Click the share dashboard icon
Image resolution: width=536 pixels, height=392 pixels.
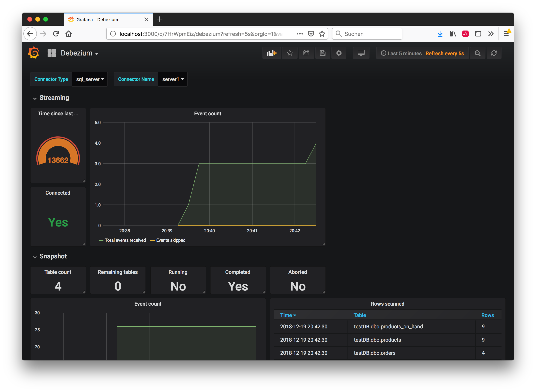point(306,53)
